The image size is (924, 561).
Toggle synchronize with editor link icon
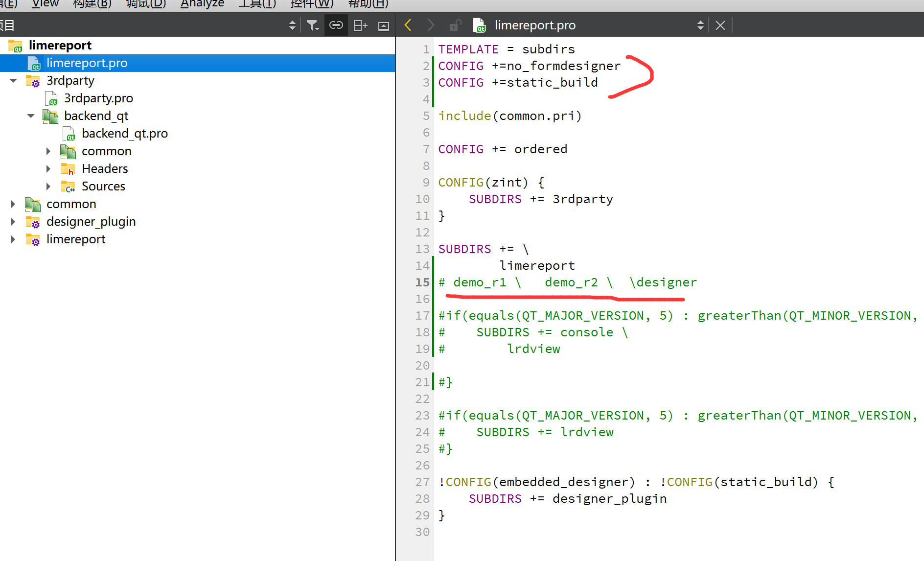click(x=336, y=24)
